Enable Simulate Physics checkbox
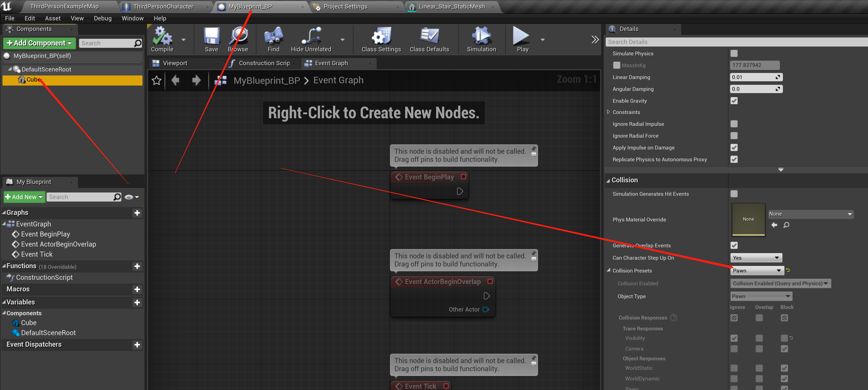 click(x=734, y=54)
